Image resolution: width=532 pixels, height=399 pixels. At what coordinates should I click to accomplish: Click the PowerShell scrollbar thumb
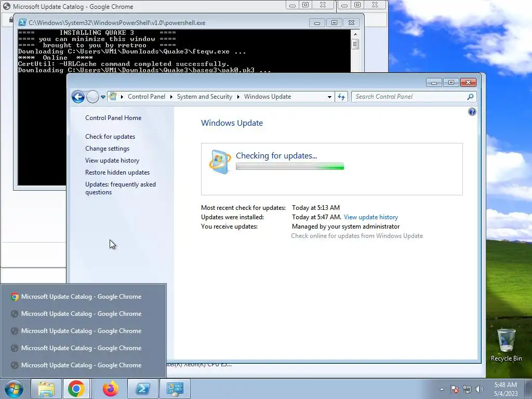coord(355,44)
